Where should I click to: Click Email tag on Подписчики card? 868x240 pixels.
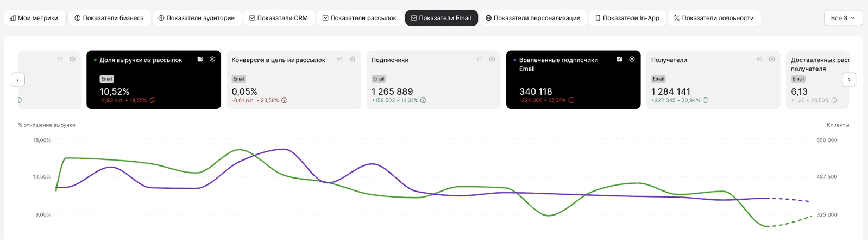point(379,79)
